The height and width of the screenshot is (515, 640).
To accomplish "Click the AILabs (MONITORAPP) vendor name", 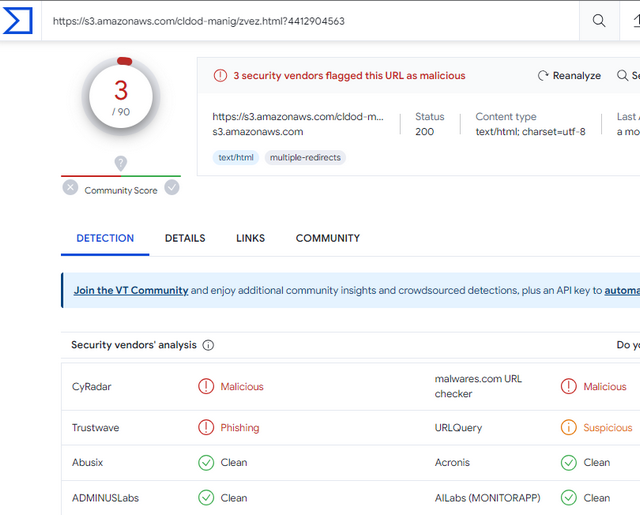I will pos(487,498).
